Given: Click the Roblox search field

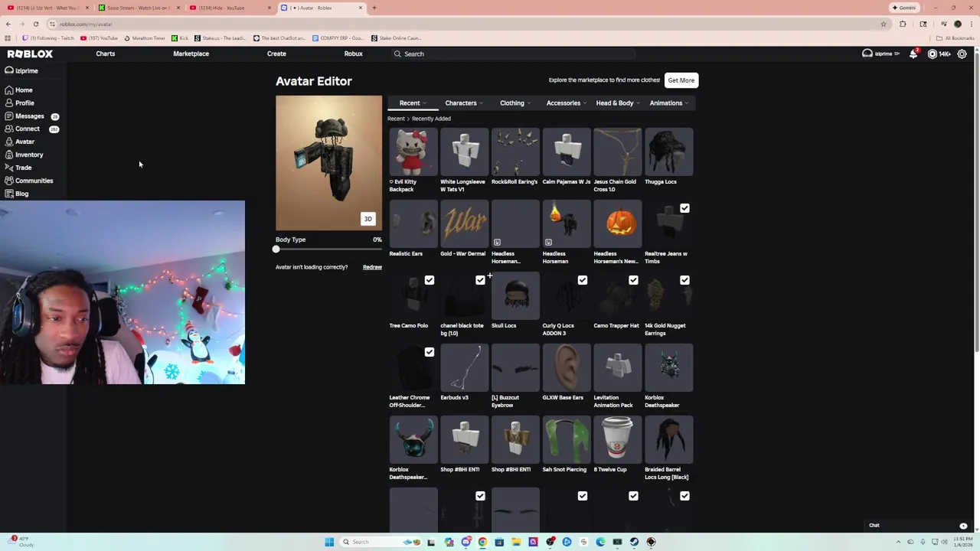Looking at the screenshot, I should (513, 54).
